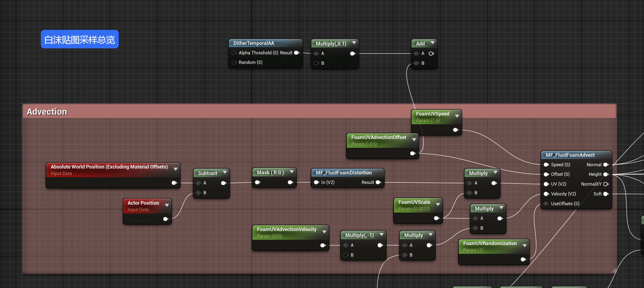Click the FoamUVScale output pin

click(436, 218)
